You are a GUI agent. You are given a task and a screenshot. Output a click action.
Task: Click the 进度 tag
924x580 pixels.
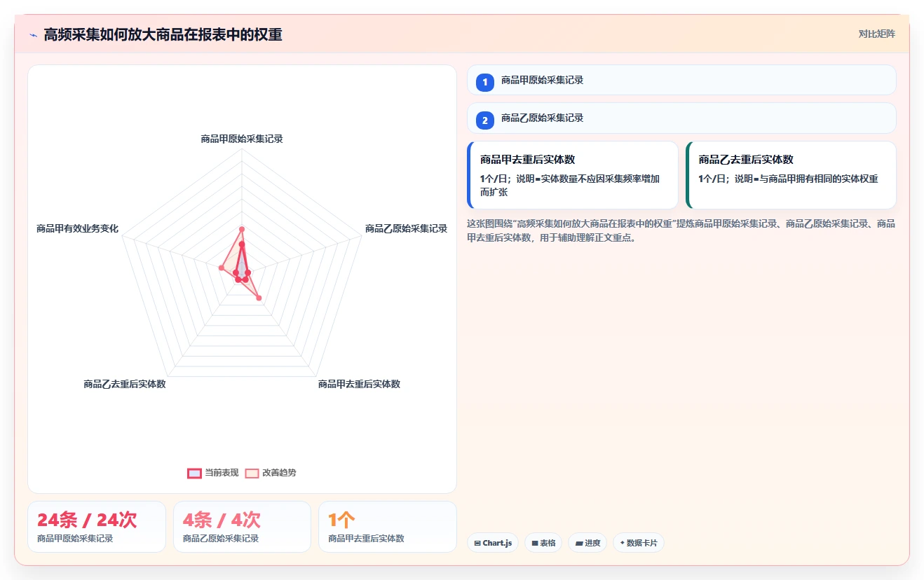[587, 543]
